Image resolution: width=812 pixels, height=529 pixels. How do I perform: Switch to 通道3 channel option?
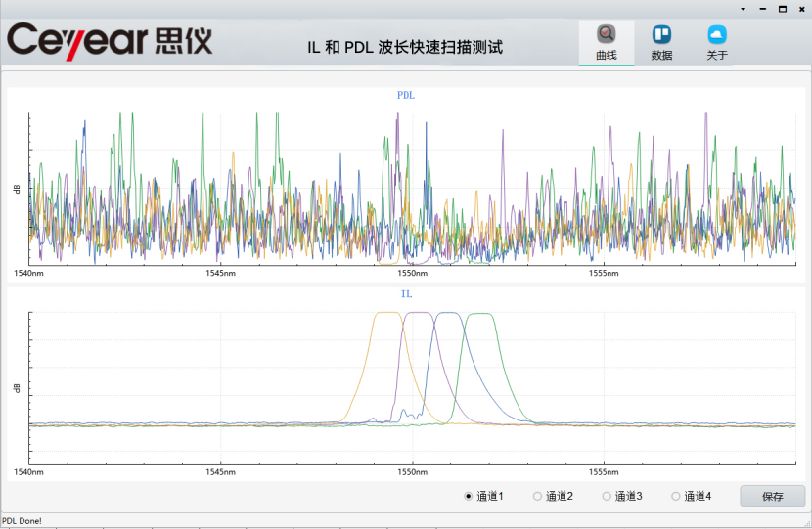(x=607, y=497)
